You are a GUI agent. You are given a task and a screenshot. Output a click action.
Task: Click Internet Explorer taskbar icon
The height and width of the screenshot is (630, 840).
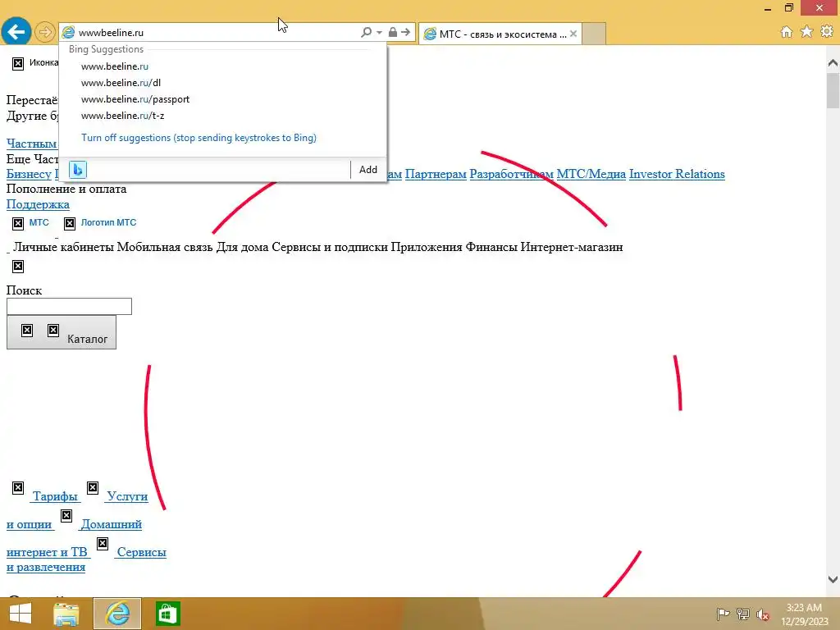[x=117, y=614]
